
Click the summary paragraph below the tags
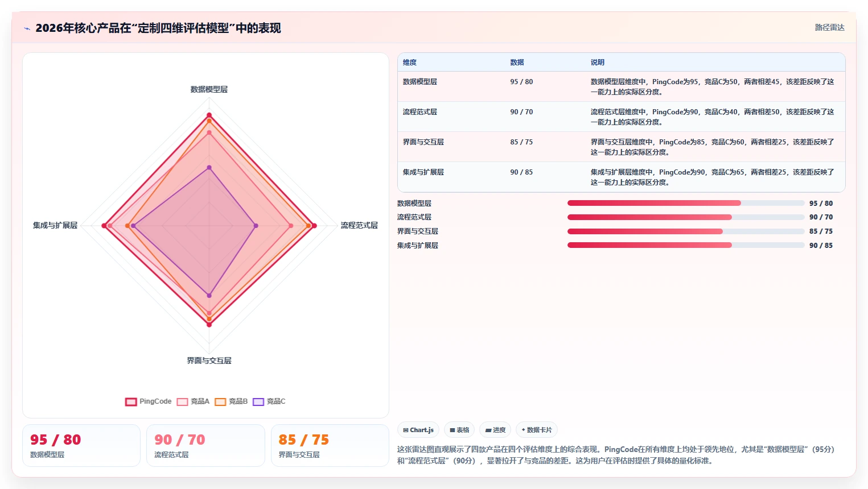(616, 455)
